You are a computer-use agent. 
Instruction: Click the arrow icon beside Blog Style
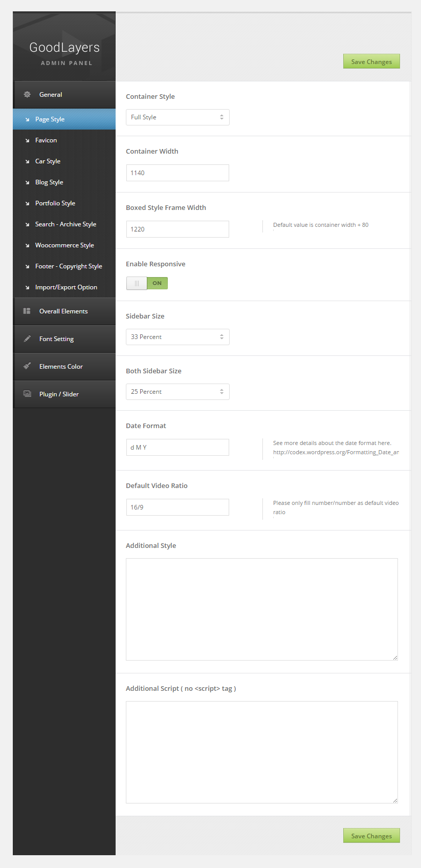27,182
